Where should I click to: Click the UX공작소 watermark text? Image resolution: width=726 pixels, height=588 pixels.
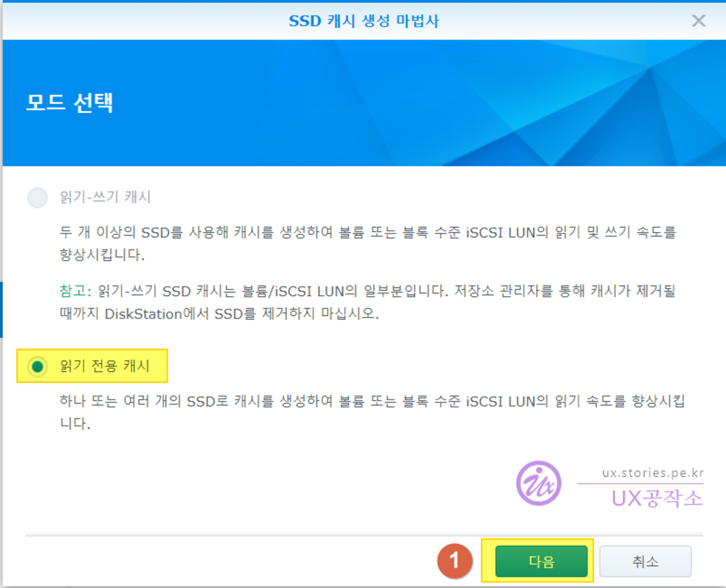pyautogui.click(x=656, y=498)
